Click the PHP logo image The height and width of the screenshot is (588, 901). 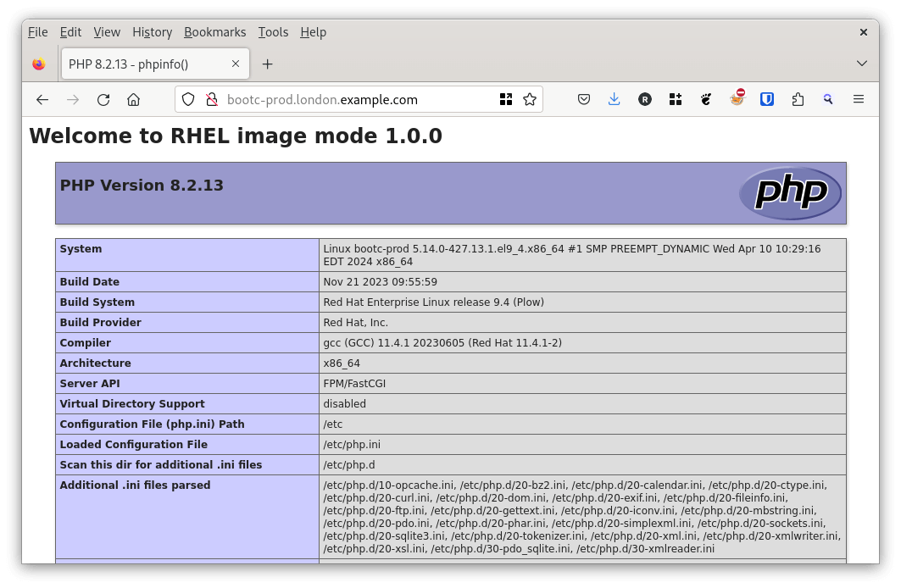pyautogui.click(x=790, y=193)
